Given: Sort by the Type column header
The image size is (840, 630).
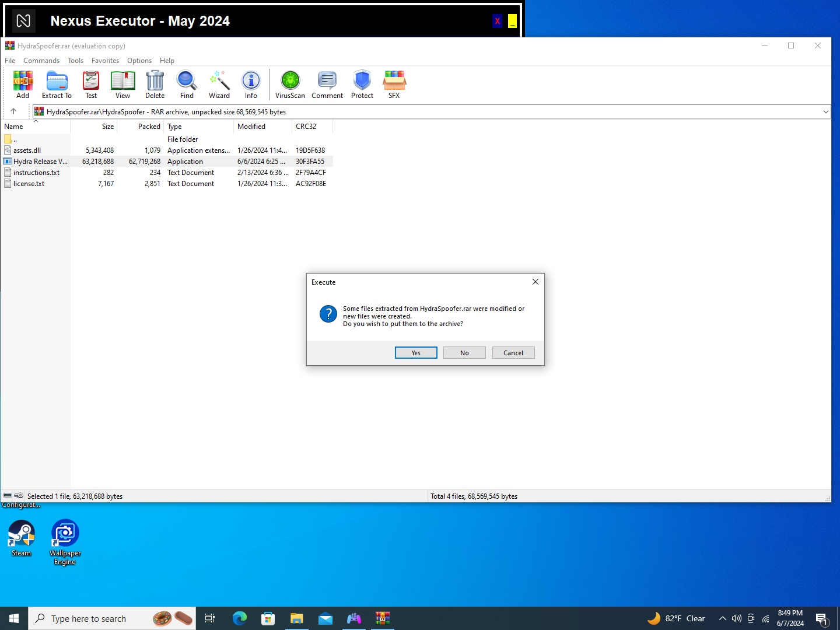Looking at the screenshot, I should [199, 127].
